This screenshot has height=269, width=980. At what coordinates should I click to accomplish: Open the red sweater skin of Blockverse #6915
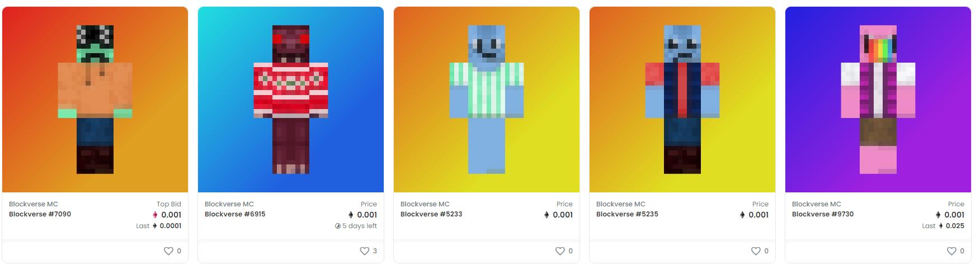(291, 100)
